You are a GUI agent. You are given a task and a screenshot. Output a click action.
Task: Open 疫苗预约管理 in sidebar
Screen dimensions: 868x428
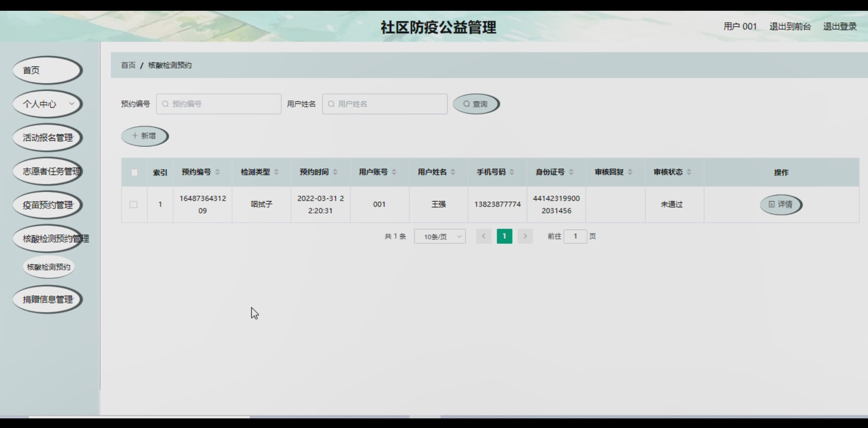point(47,205)
